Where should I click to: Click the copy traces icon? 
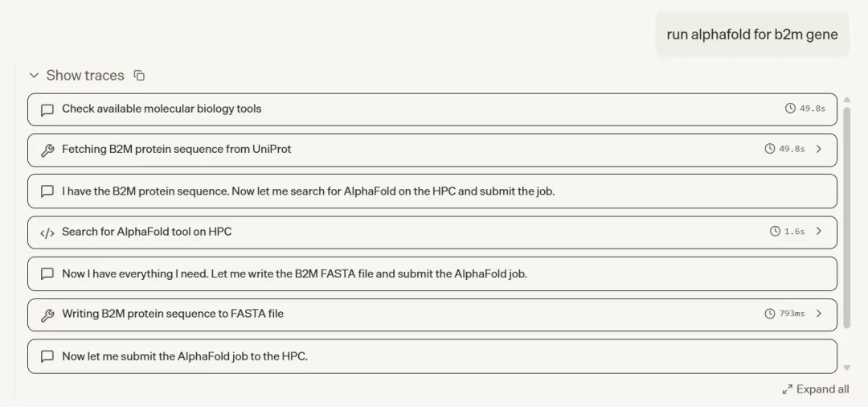(x=139, y=76)
